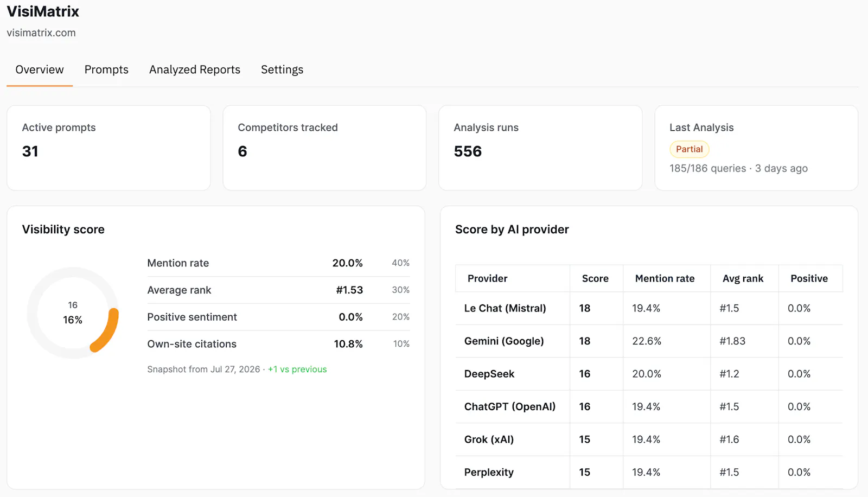Select the 'Score by AI provider' heading
Viewport: 868px width, 497px height.
pyautogui.click(x=512, y=230)
